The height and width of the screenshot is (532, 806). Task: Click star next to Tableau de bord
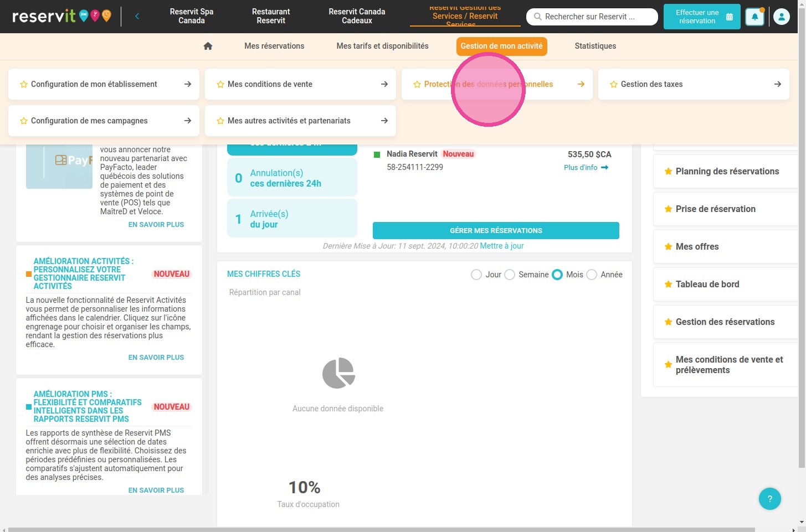pos(668,284)
